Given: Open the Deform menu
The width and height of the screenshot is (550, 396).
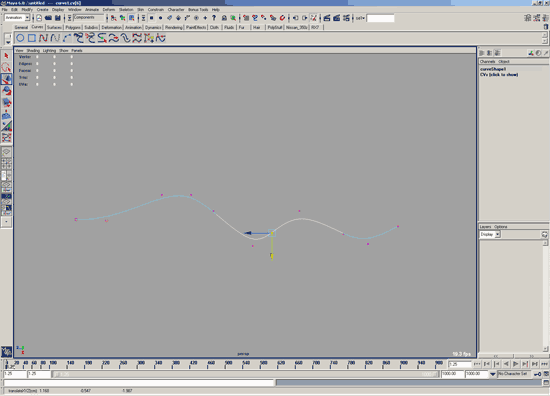Looking at the screenshot, I should click(x=109, y=9).
